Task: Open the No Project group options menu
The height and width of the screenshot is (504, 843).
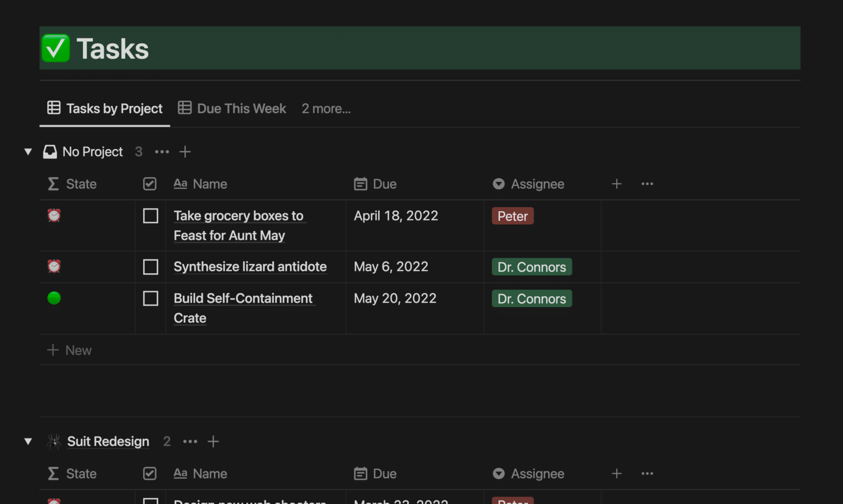Action: (162, 151)
